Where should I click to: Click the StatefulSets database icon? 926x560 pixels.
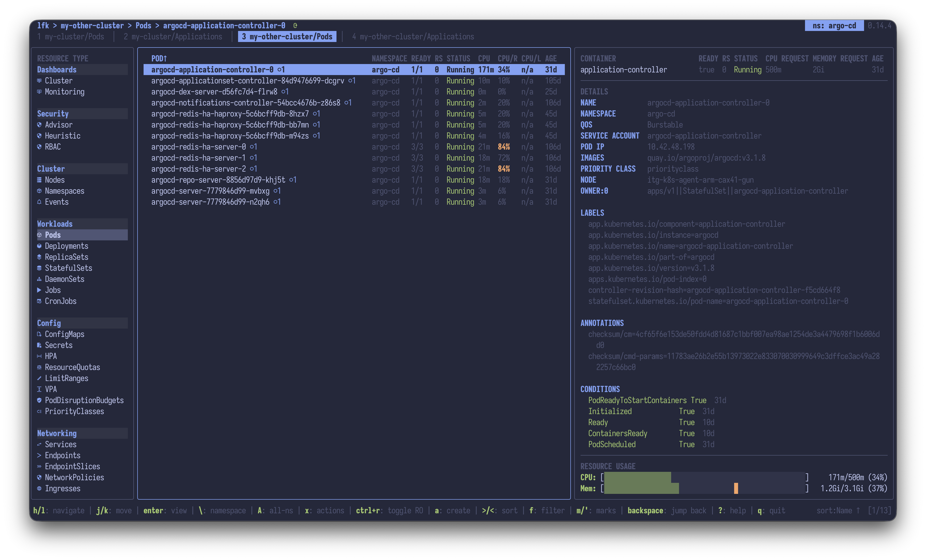coord(39,268)
